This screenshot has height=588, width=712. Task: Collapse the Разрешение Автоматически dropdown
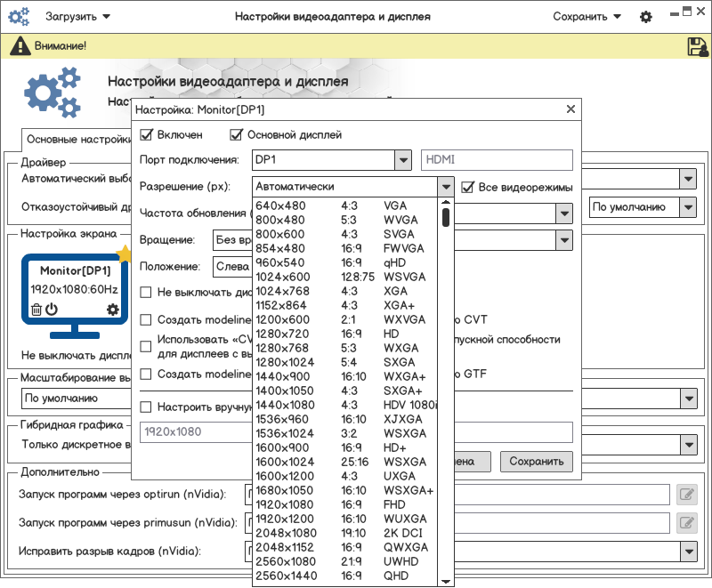[x=446, y=187]
